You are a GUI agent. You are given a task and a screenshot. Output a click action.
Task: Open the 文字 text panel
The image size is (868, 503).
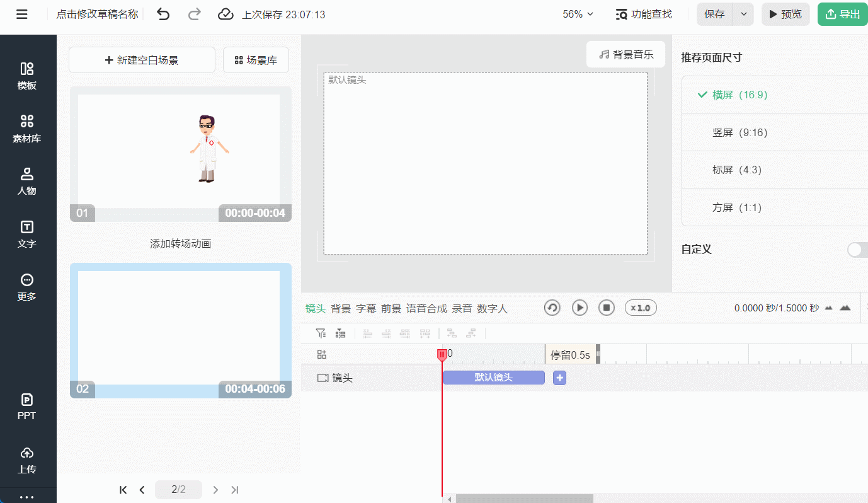[27, 234]
